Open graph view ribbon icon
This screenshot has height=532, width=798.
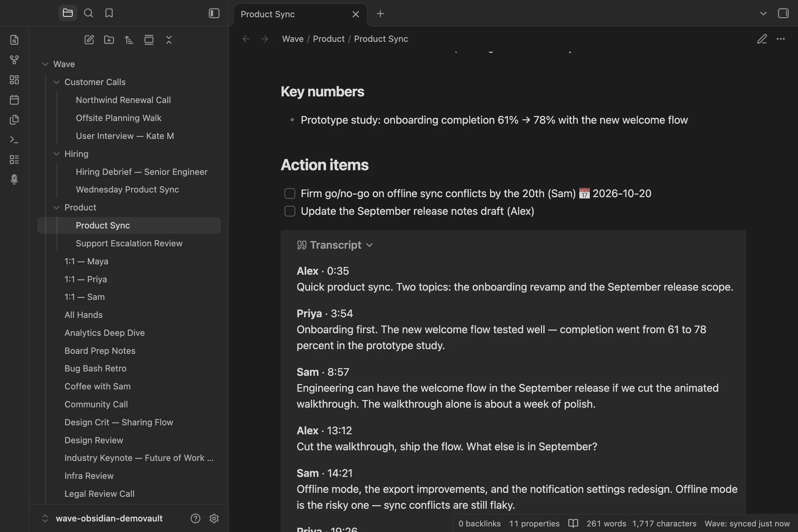tap(14, 60)
